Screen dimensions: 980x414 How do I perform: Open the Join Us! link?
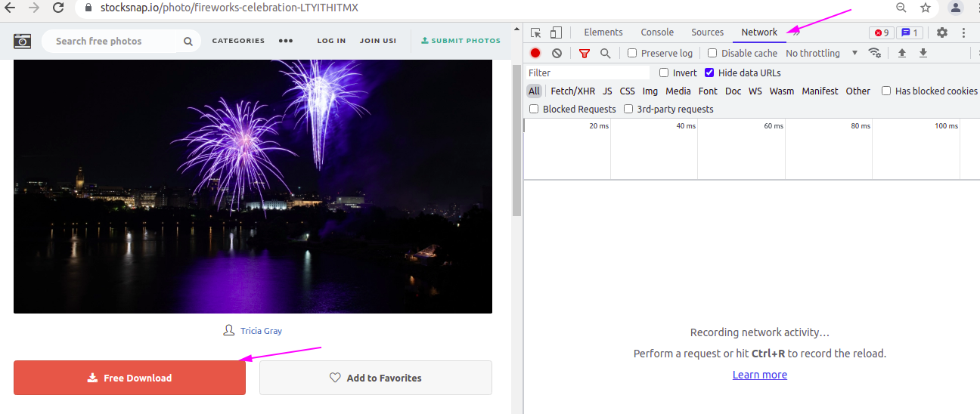(378, 41)
